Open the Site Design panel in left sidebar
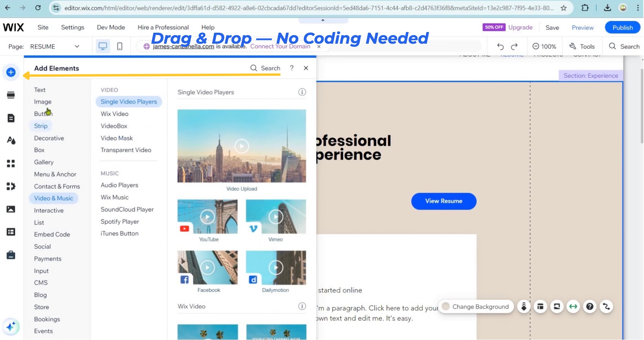The width and height of the screenshot is (644, 340). [x=11, y=140]
